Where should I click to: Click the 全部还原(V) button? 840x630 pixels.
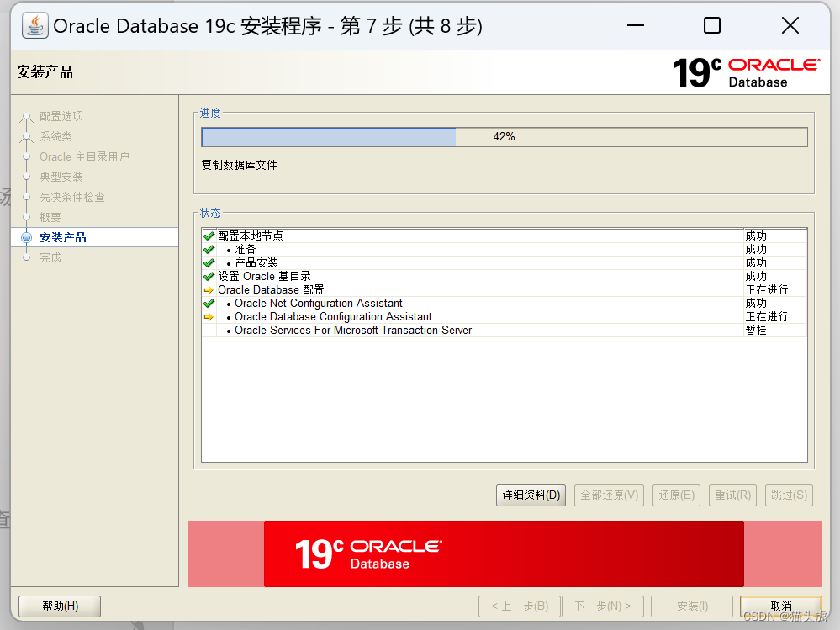click(x=609, y=495)
